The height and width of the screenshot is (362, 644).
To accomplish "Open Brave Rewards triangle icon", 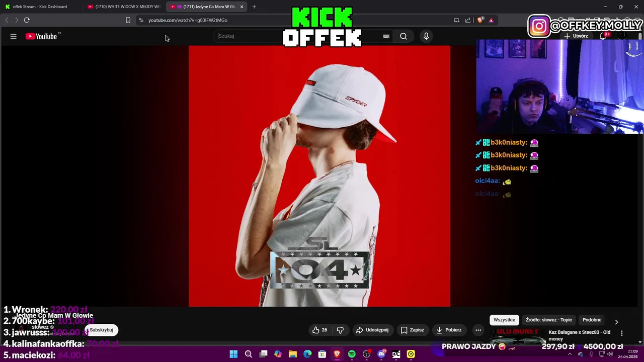I will pyautogui.click(x=491, y=20).
